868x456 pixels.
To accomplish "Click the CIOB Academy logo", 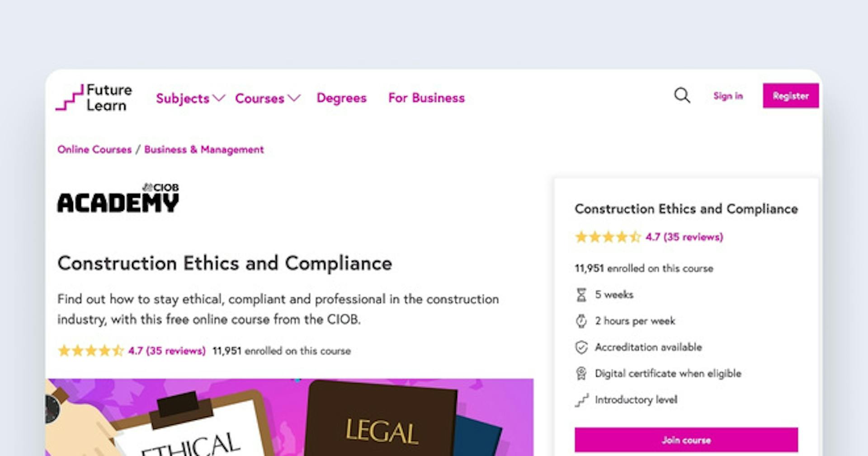I will pyautogui.click(x=118, y=198).
